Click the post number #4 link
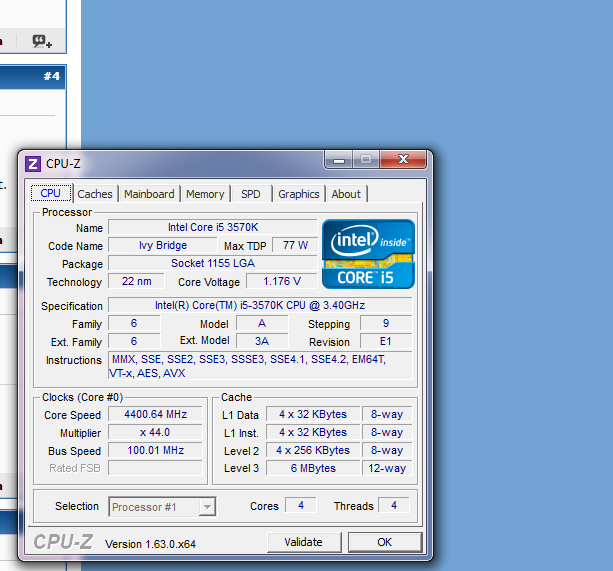 pyautogui.click(x=52, y=76)
